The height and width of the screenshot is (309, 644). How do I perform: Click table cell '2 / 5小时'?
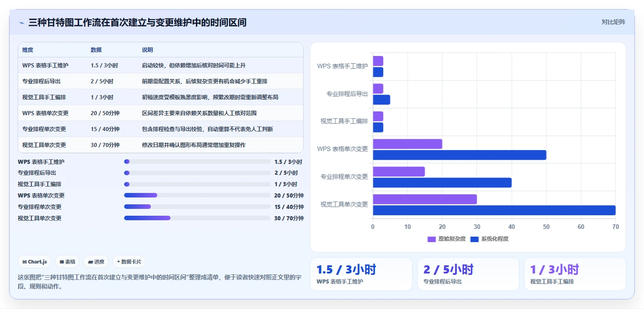[102, 81]
